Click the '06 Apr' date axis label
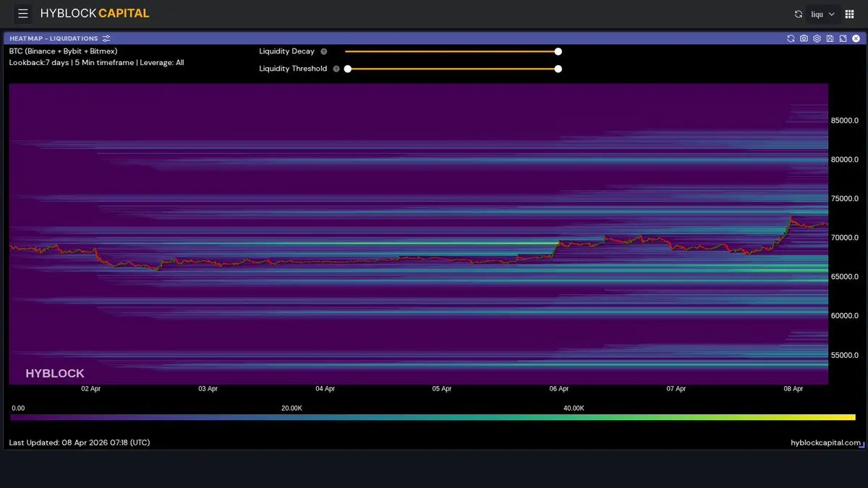 coord(559,389)
